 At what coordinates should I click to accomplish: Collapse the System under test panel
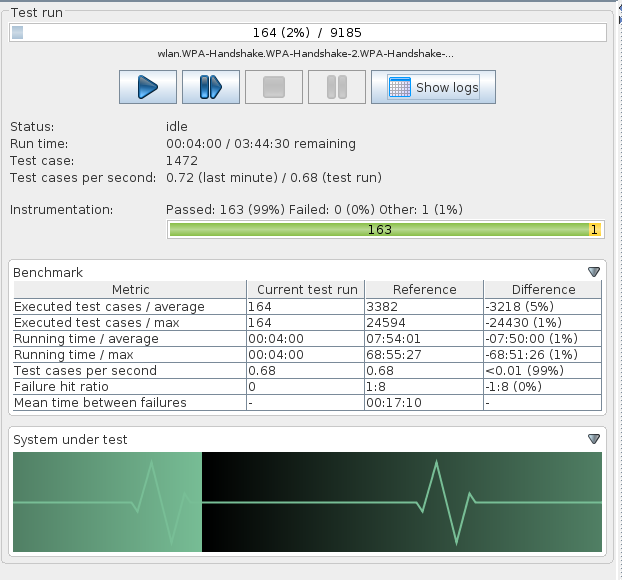pyautogui.click(x=593, y=439)
